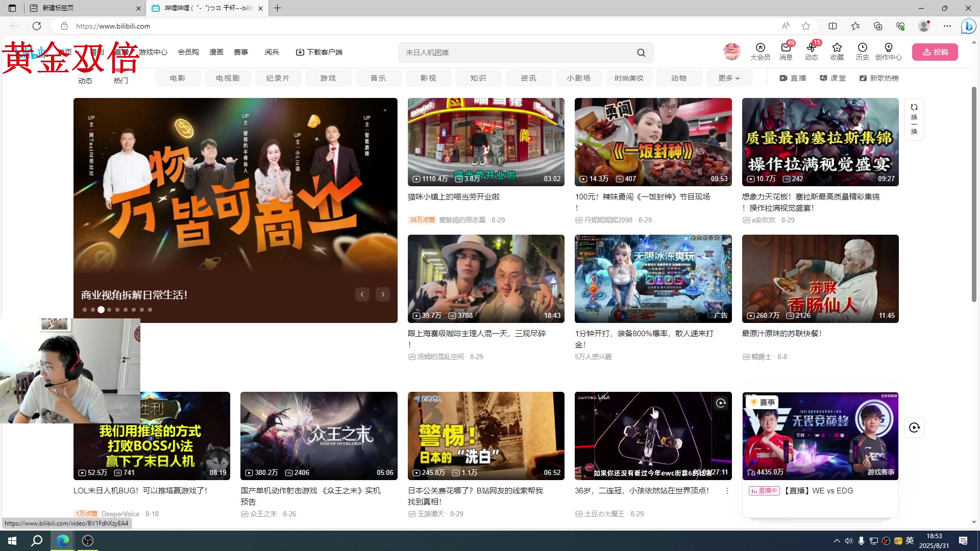Open the 众王之末 video thumbnail
This screenshot has height=551, width=980.
coord(318,436)
